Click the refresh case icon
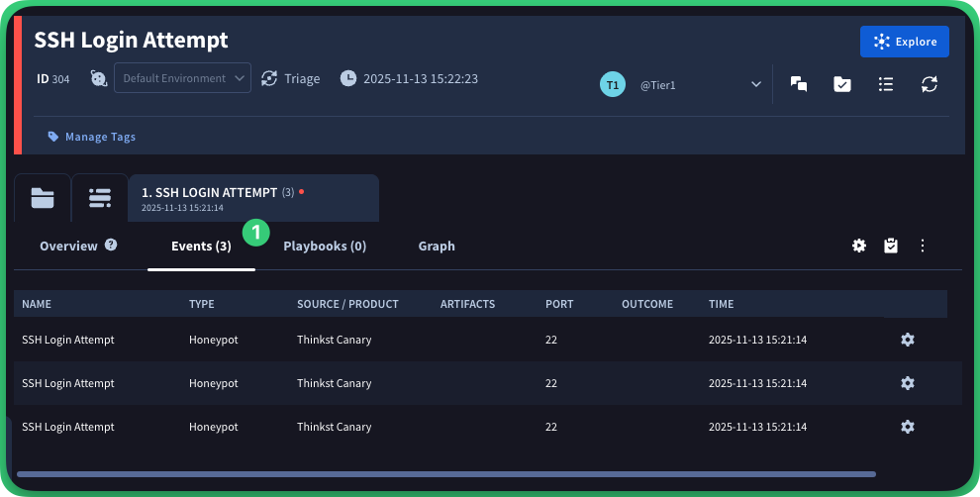The width and height of the screenshot is (980, 497). (929, 84)
